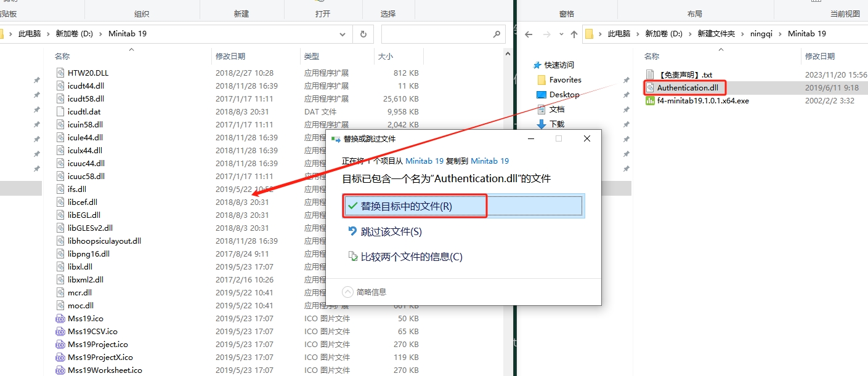The width and height of the screenshot is (868, 376).
Task: Sort left window by 大小 column
Action: [386, 56]
